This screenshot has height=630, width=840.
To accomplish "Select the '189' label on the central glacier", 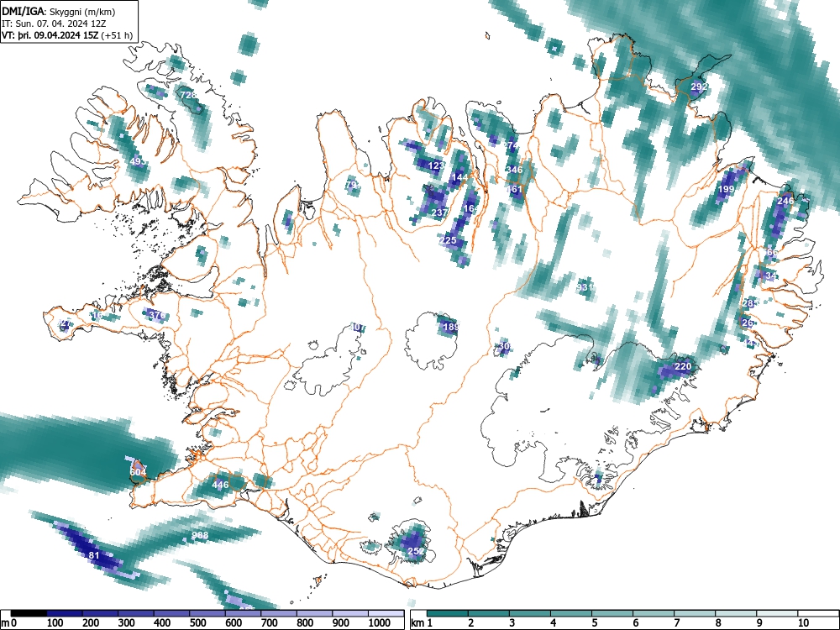I will point(451,326).
